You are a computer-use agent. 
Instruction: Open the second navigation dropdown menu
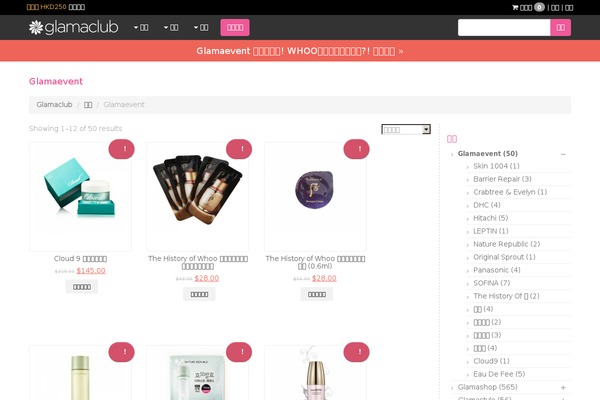point(171,27)
